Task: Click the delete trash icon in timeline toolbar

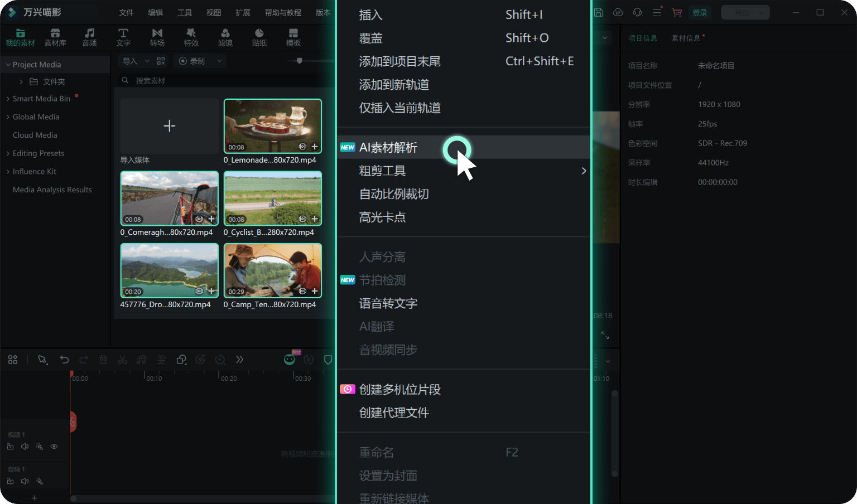Action: click(x=103, y=360)
